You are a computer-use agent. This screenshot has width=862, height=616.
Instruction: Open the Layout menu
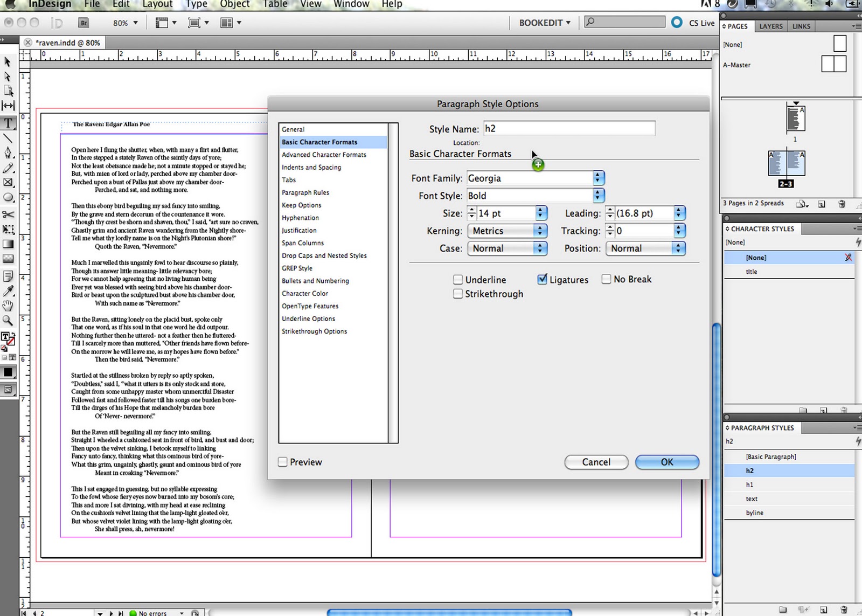[157, 4]
